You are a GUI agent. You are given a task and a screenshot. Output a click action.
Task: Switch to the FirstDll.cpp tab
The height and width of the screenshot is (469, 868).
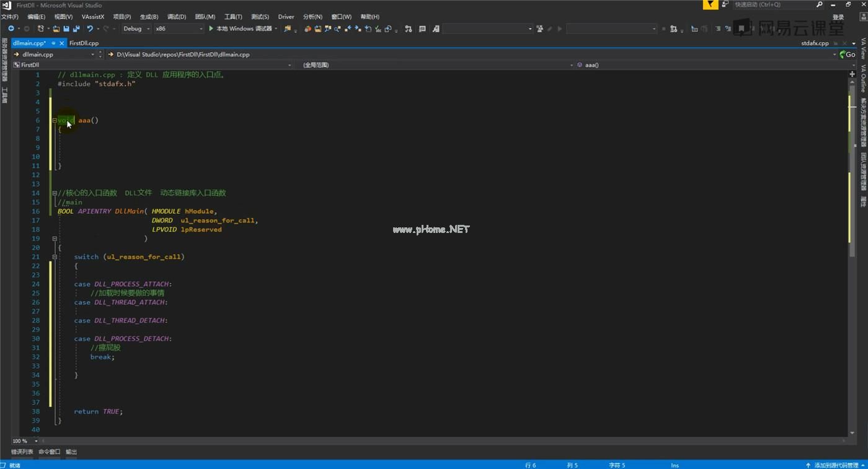(84, 43)
